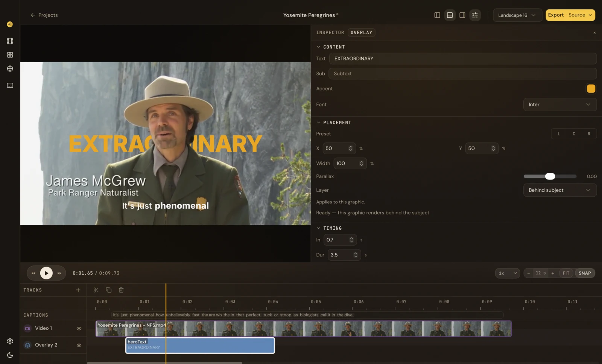602x364 pixels.
Task: Toggle dark mode moon icon
Action: pyautogui.click(x=10, y=355)
